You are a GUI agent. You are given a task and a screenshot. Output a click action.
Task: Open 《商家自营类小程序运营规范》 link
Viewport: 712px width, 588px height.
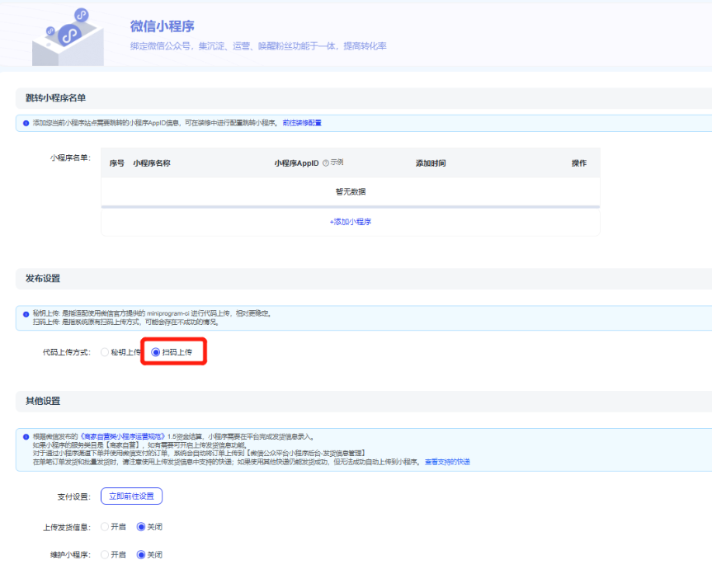point(122,436)
